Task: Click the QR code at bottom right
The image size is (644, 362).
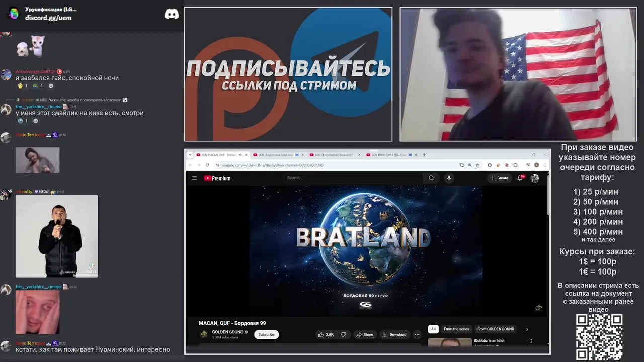Action: [x=599, y=337]
